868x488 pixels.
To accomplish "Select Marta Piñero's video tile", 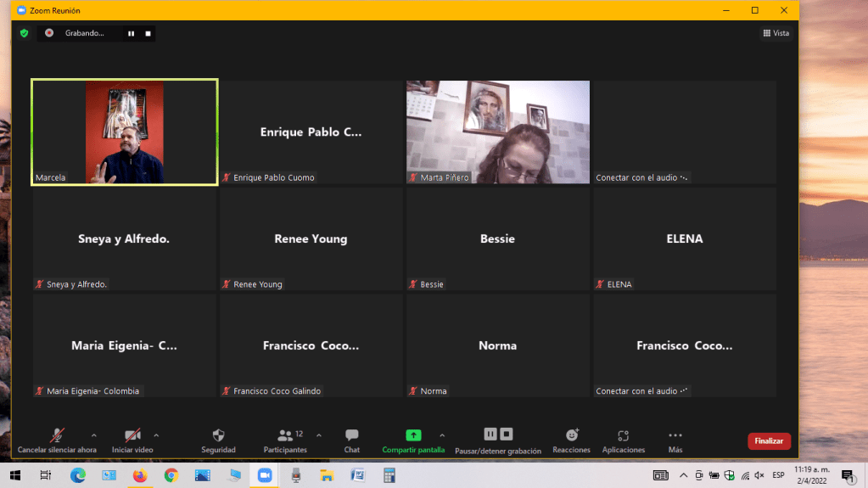I will (497, 132).
